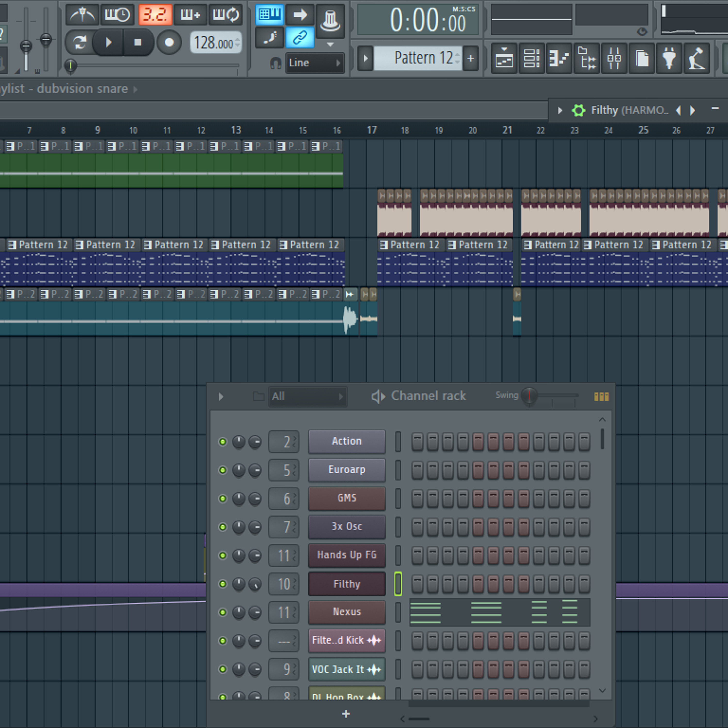The height and width of the screenshot is (728, 728).
Task: Add new pattern with plus button
Action: click(471, 58)
